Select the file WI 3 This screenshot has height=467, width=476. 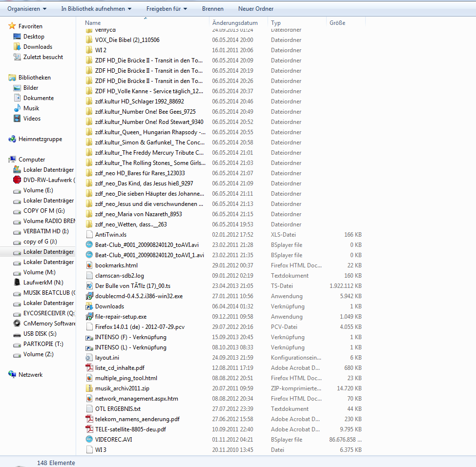[x=101, y=450]
